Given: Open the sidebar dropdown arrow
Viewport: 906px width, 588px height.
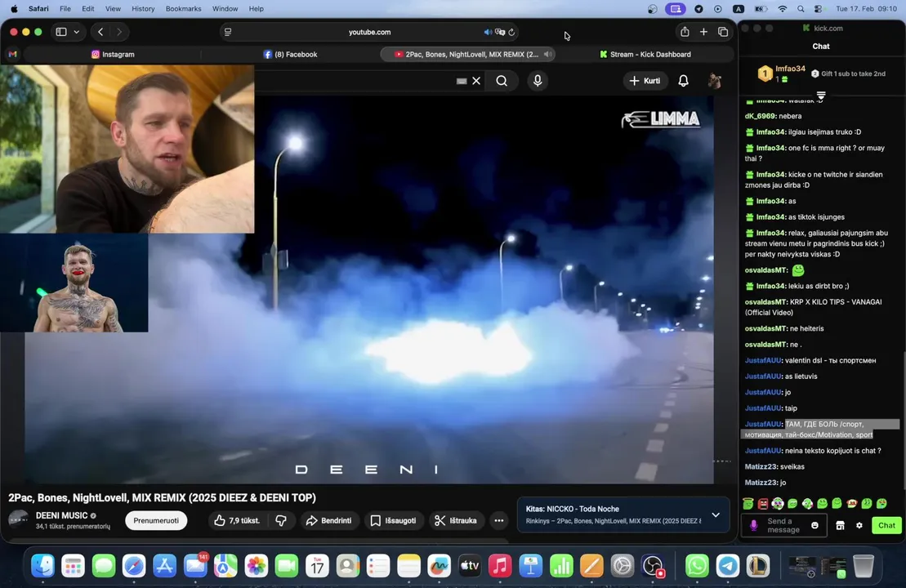Looking at the screenshot, I should (x=76, y=33).
